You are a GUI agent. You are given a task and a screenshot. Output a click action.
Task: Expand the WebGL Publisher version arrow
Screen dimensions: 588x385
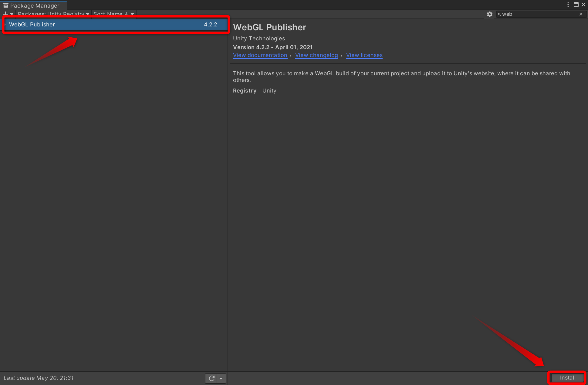coord(5,25)
